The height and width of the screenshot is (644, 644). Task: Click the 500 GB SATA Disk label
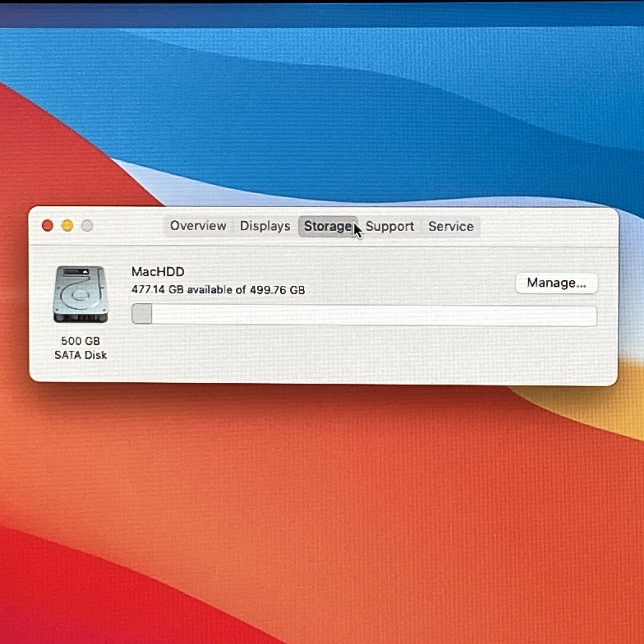[x=80, y=348]
